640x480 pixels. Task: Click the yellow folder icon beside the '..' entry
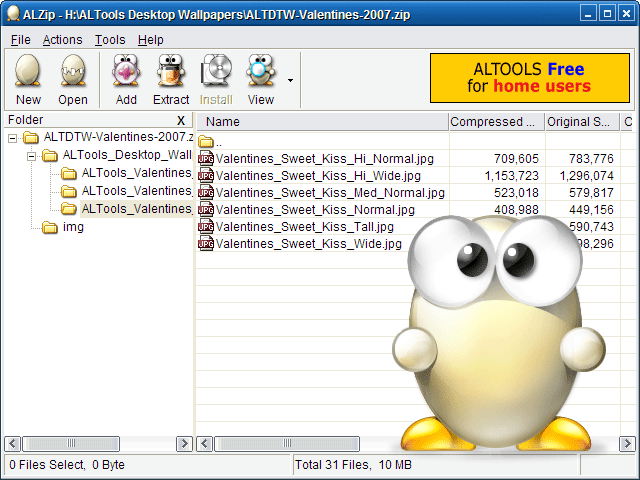206,142
